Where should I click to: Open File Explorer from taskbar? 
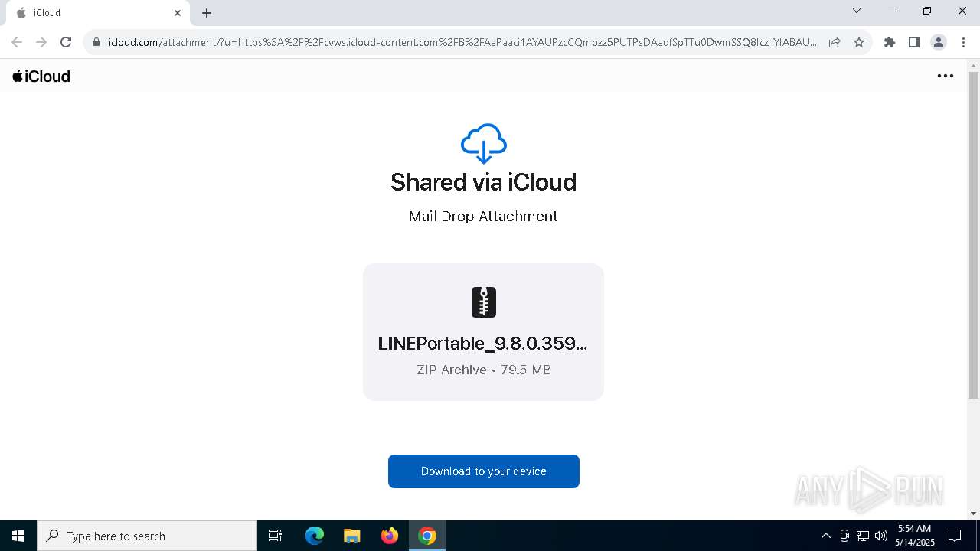351,536
